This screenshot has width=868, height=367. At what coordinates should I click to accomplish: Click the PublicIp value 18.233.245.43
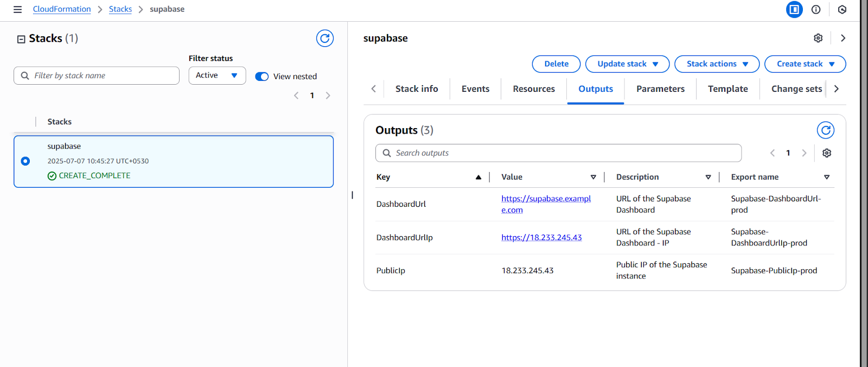(x=527, y=271)
